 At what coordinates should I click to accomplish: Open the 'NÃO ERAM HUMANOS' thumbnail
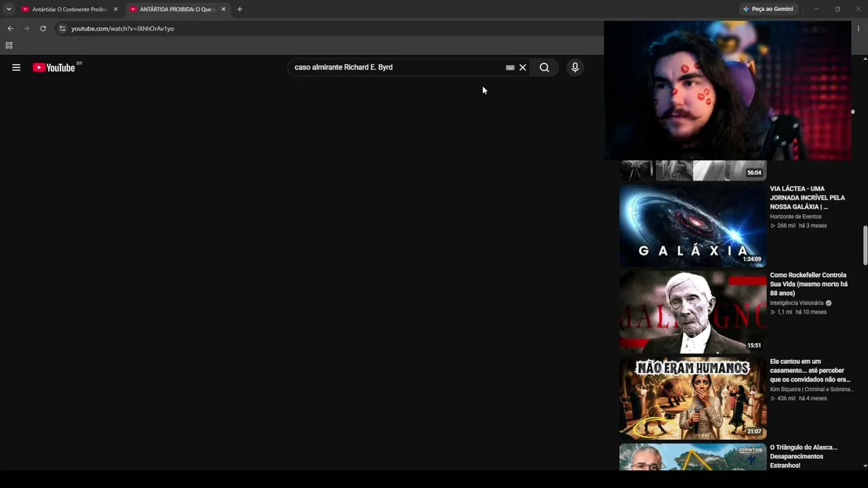click(692, 398)
